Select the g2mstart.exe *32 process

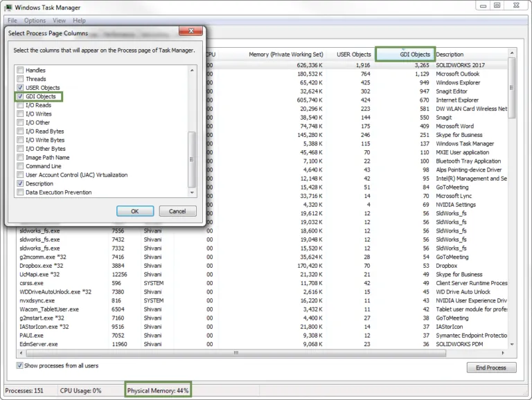(263, 318)
